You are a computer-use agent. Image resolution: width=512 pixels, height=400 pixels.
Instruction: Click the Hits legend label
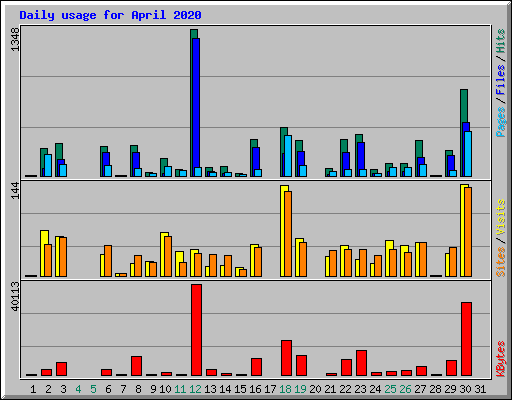[x=501, y=41]
